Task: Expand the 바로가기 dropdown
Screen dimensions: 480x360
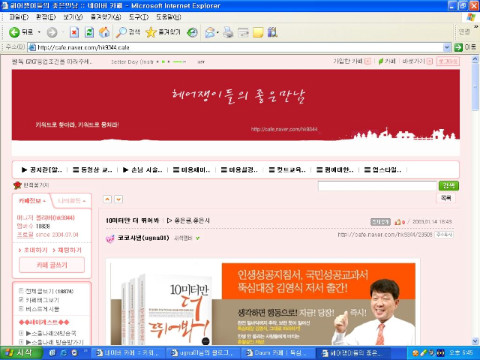Action: (430, 61)
